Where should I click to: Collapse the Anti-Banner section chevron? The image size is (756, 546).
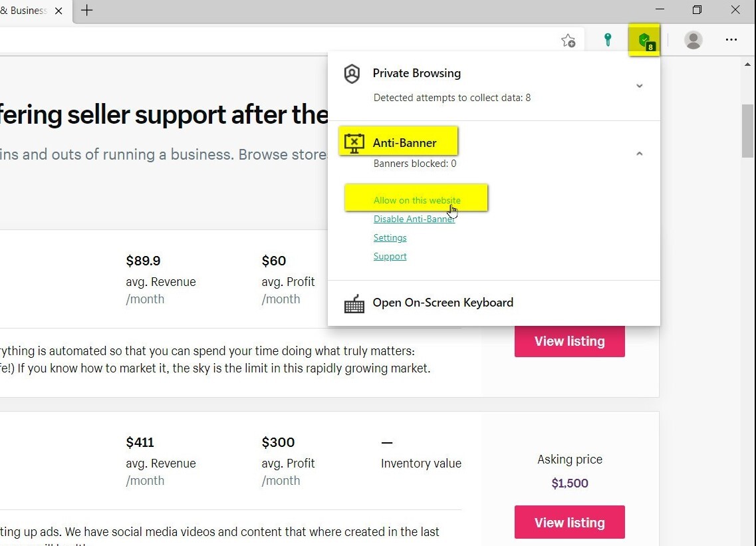point(640,154)
